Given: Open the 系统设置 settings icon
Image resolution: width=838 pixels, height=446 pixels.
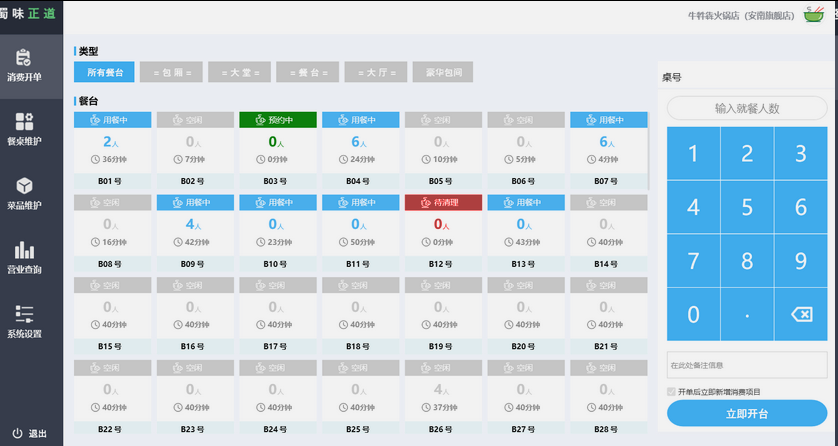Looking at the screenshot, I should (24, 314).
